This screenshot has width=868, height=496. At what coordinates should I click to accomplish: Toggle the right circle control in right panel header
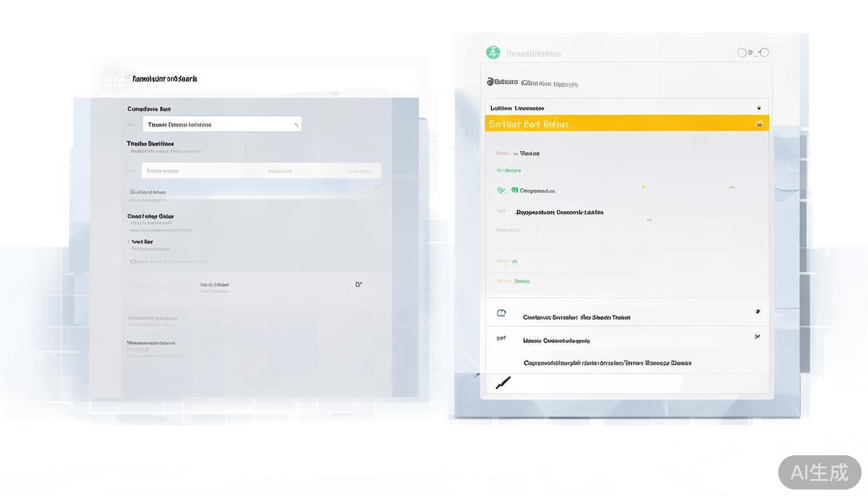click(765, 53)
